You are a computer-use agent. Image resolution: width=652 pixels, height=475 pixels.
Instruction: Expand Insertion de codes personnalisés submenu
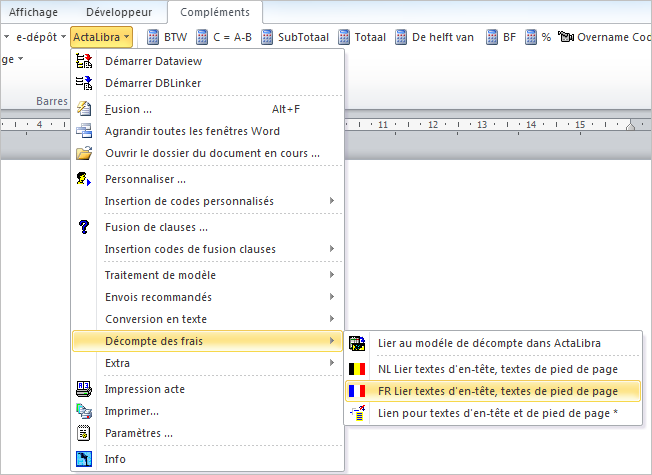click(x=331, y=201)
